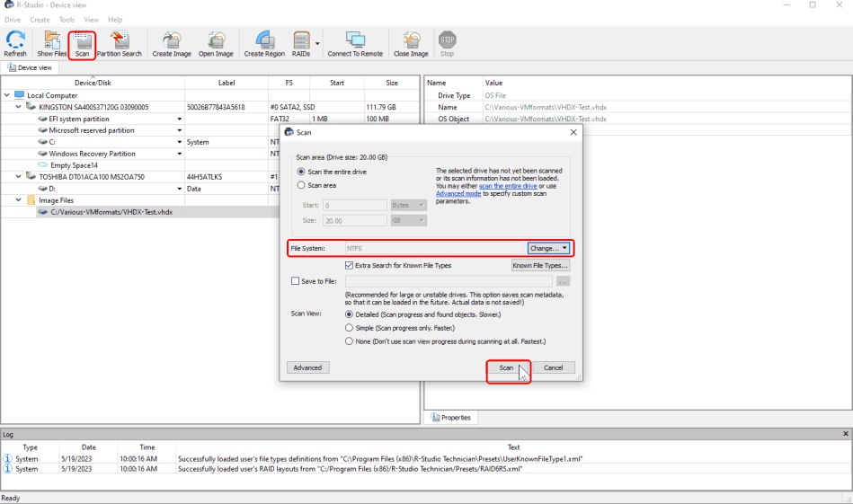Close the Scan dialog

pos(573,132)
